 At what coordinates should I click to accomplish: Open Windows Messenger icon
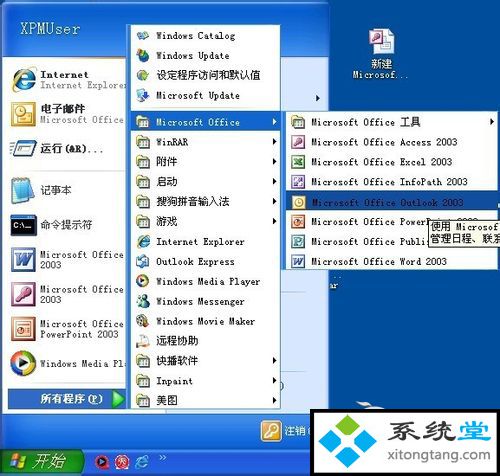coord(143,302)
